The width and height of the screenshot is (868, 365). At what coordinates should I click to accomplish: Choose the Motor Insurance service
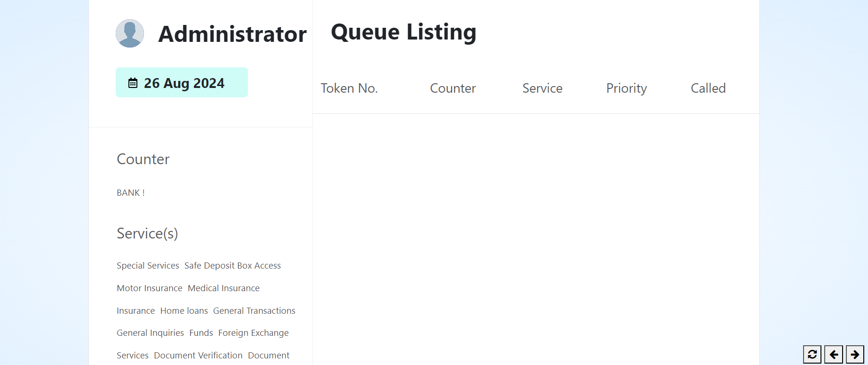point(149,288)
